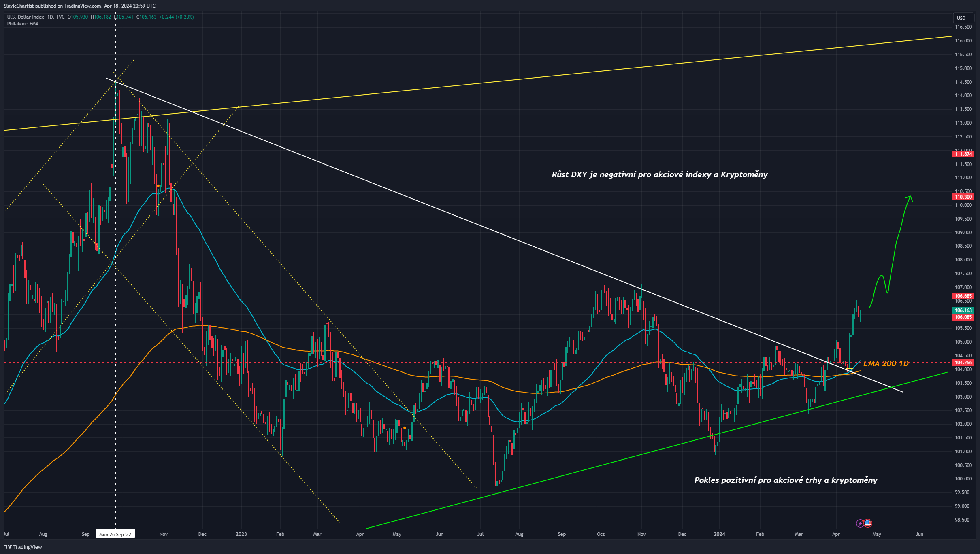Image resolution: width=980 pixels, height=554 pixels.
Task: Click the red 111.874 price label
Action: tap(963, 154)
